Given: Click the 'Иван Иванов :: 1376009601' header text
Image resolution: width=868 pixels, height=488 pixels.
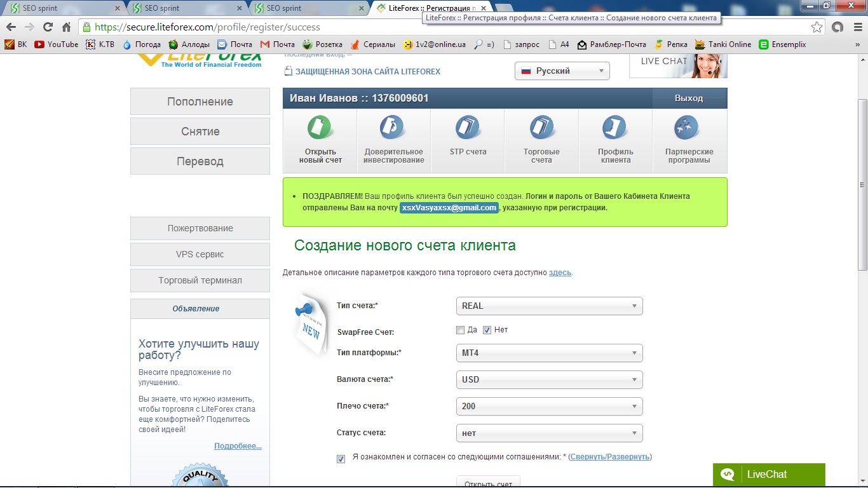Looking at the screenshot, I should tap(359, 98).
